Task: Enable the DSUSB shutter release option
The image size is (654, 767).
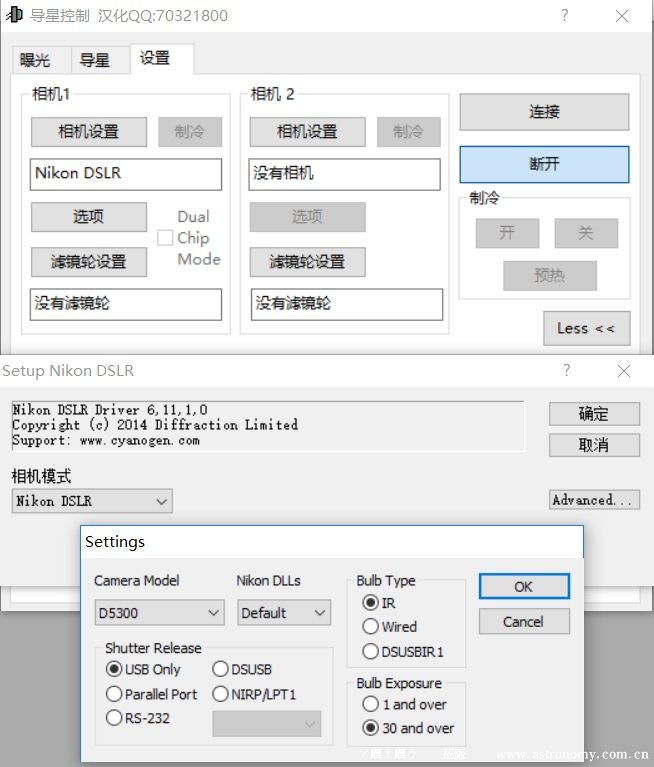Action: (x=221, y=669)
